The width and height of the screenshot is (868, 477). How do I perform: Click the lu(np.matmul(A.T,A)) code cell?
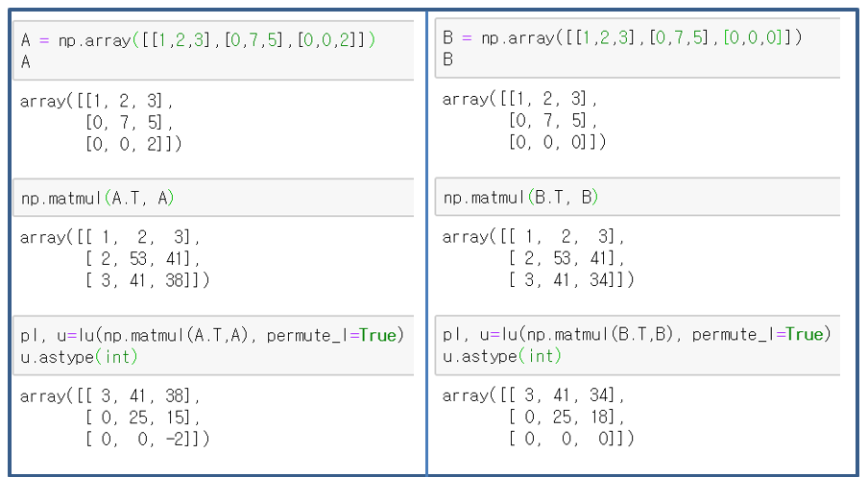coord(213,345)
